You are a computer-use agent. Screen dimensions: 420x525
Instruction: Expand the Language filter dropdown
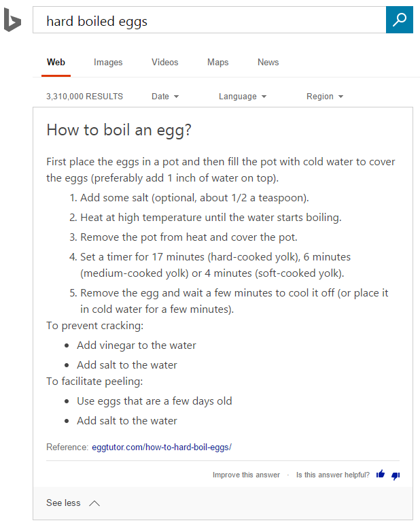pyautogui.click(x=242, y=97)
